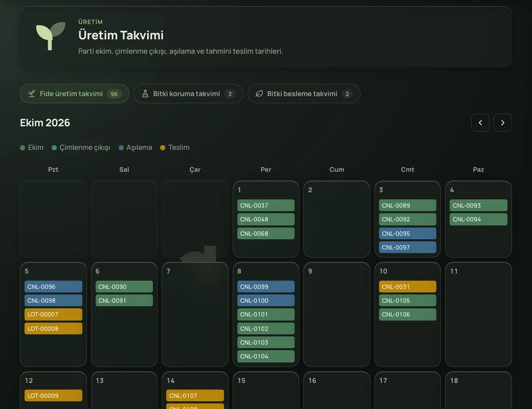Open batch CNL-0048

tap(265, 219)
